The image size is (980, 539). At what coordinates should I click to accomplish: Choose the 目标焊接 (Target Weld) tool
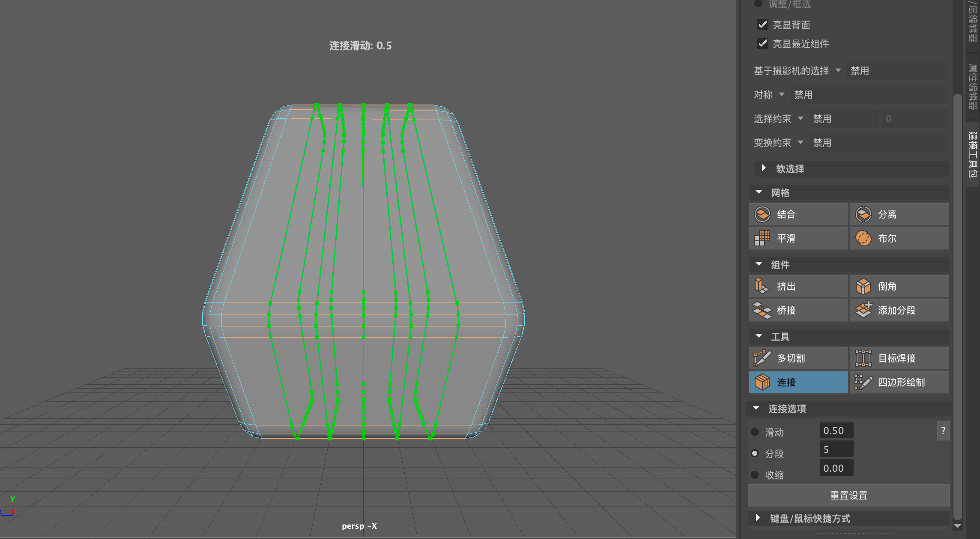pos(863,358)
